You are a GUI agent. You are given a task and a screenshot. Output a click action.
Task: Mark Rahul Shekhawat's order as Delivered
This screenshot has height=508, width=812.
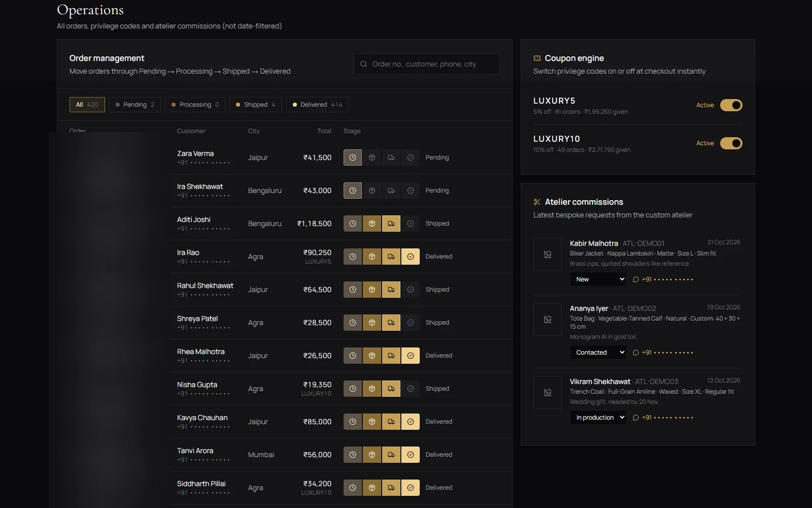[x=411, y=290]
